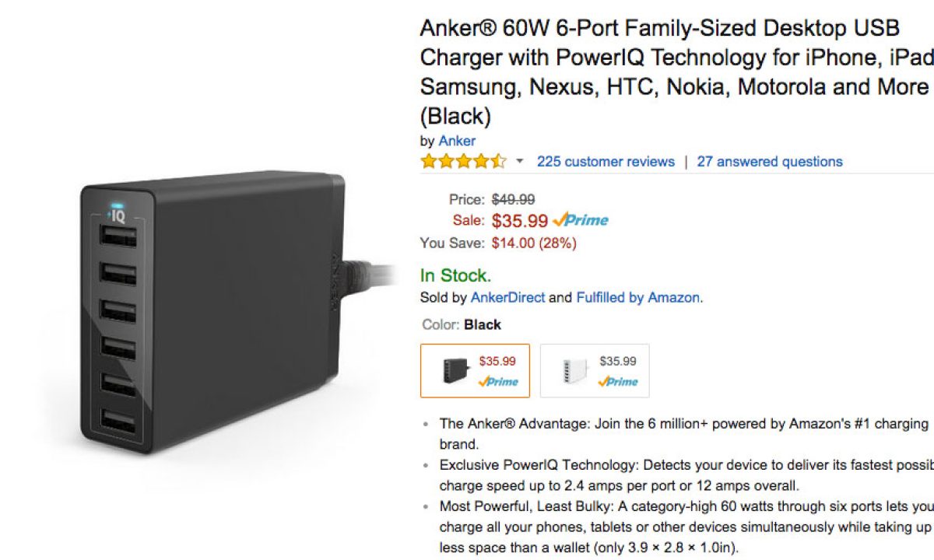
Task: Open the 27 answered questions link
Action: tap(769, 162)
